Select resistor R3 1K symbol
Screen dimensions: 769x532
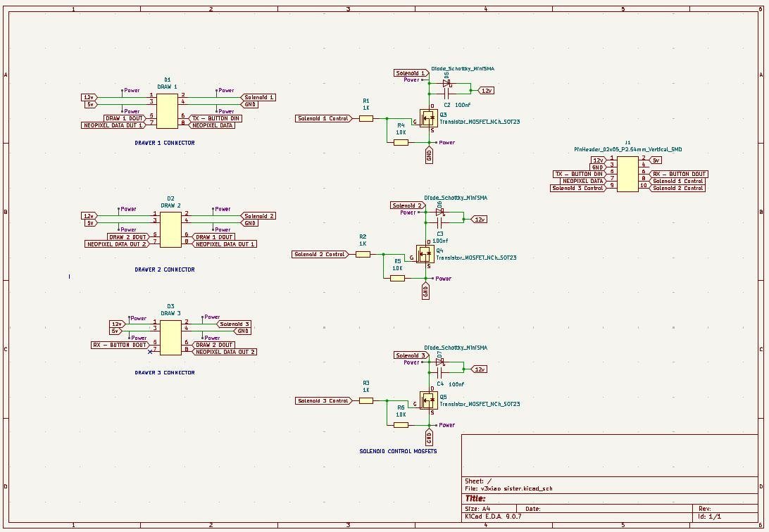pyautogui.click(x=366, y=400)
